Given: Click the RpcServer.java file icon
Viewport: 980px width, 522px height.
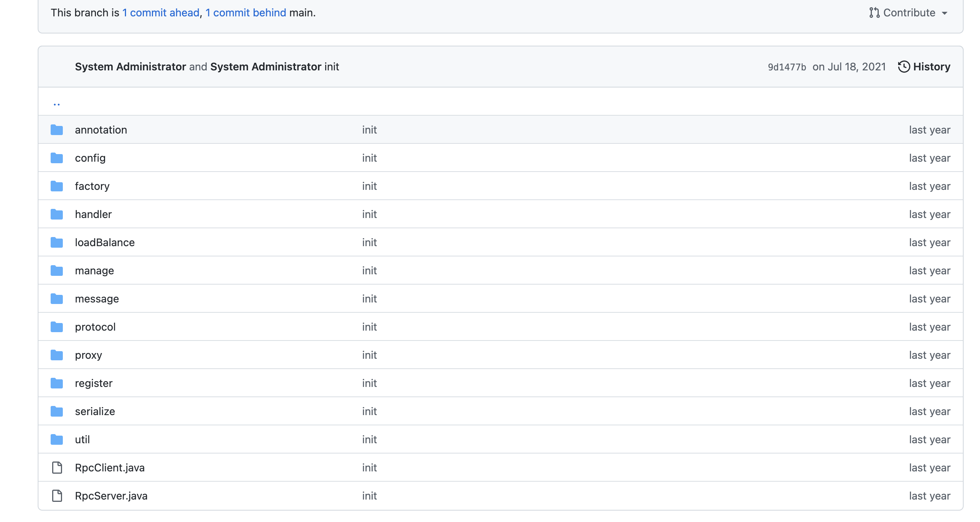Looking at the screenshot, I should 57,496.
